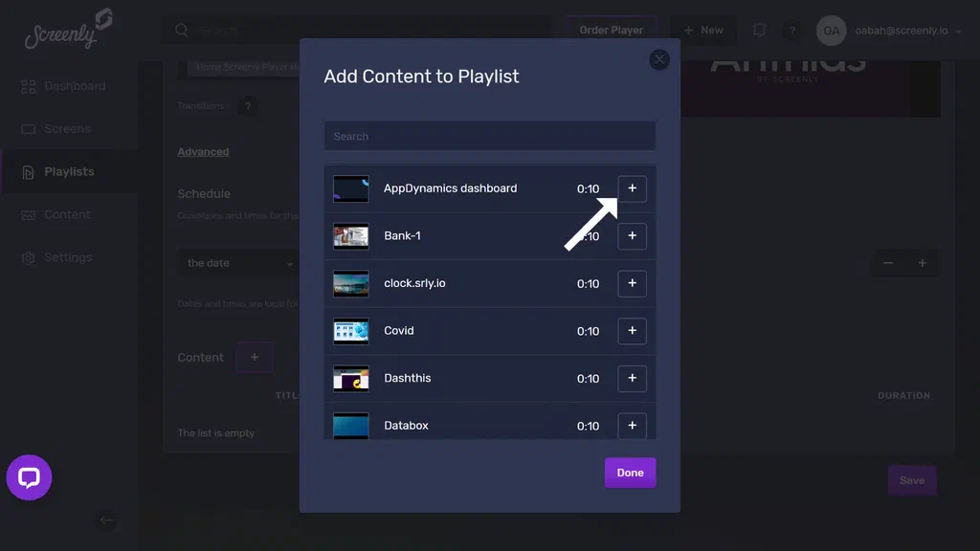The image size is (980, 551).
Task: Select the Bank-1 thumbnail
Action: pos(350,236)
